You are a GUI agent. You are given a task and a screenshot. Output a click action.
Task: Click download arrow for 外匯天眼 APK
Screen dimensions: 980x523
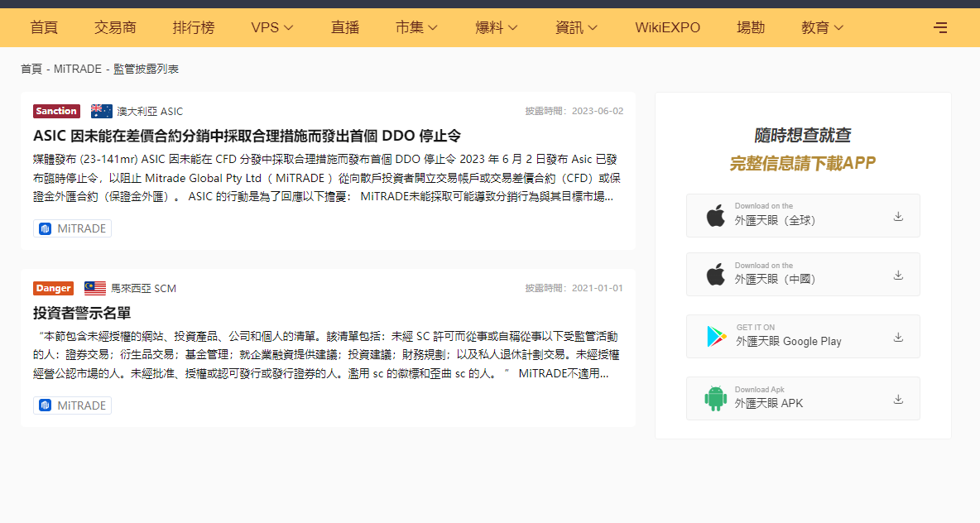pyautogui.click(x=898, y=399)
